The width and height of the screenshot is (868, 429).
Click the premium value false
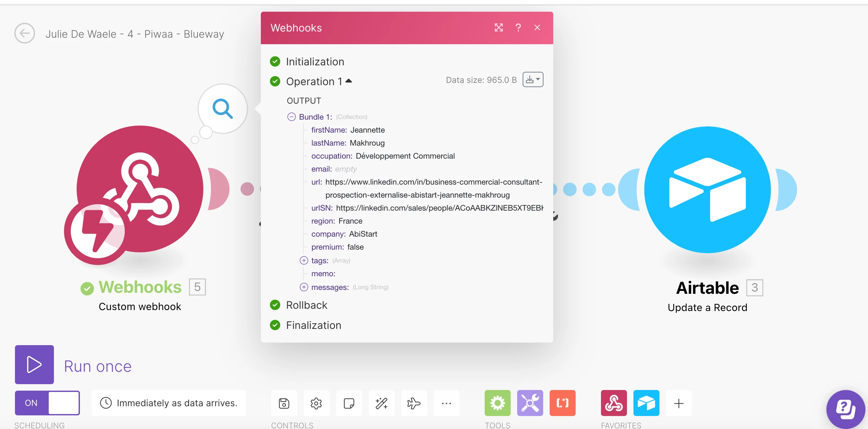tap(355, 247)
